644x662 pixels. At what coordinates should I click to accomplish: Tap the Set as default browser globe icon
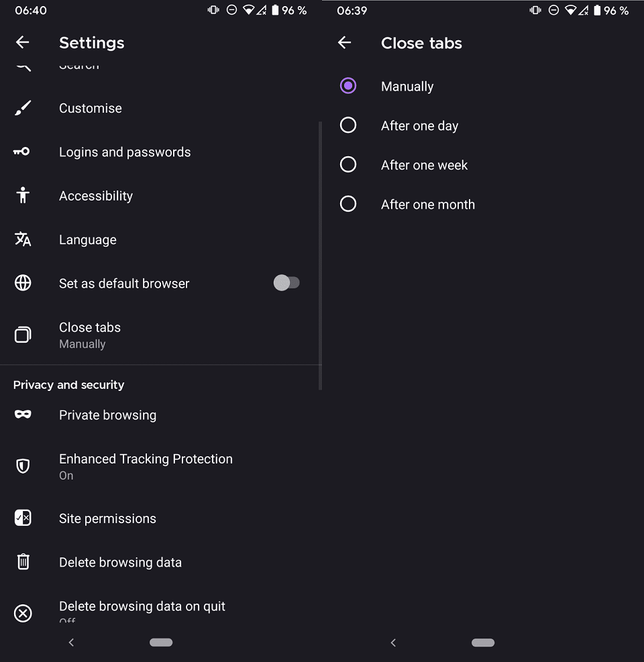[x=23, y=283]
